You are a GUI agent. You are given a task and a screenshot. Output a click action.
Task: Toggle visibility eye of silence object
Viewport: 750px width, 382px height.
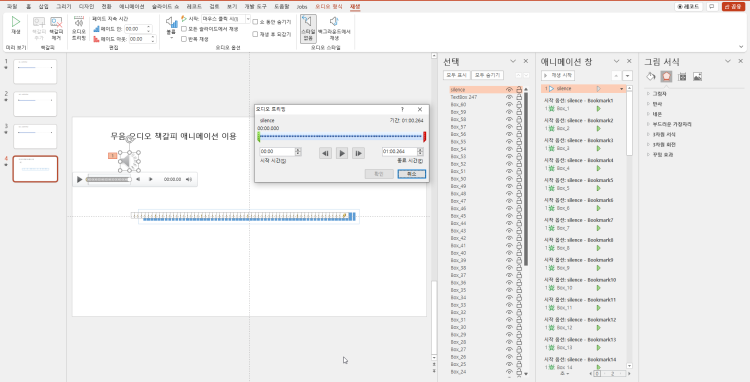(509, 89)
